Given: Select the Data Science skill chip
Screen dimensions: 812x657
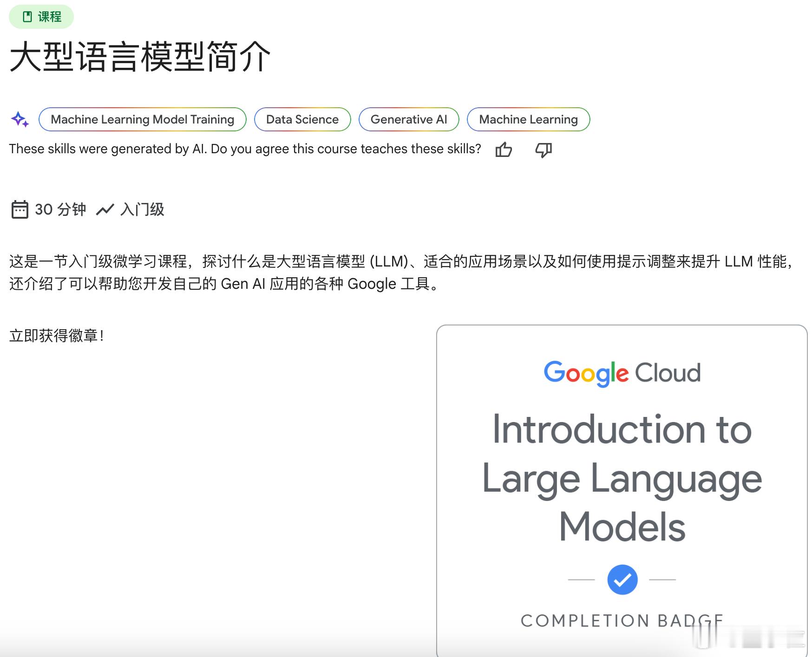Looking at the screenshot, I should coord(302,119).
